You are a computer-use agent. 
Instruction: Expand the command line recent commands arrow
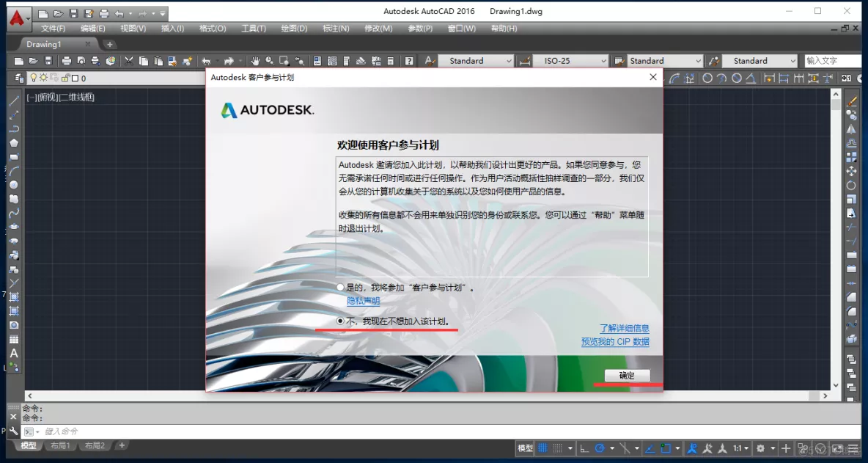click(x=37, y=431)
